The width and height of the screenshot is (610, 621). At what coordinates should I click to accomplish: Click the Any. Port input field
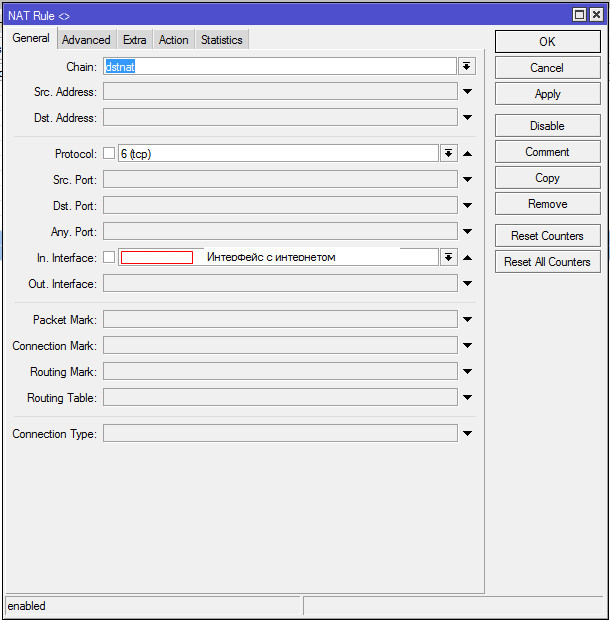[280, 231]
